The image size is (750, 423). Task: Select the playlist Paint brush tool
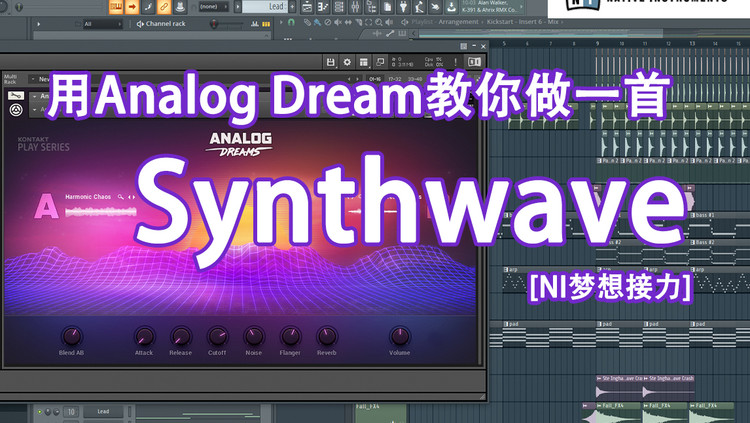coord(317,22)
